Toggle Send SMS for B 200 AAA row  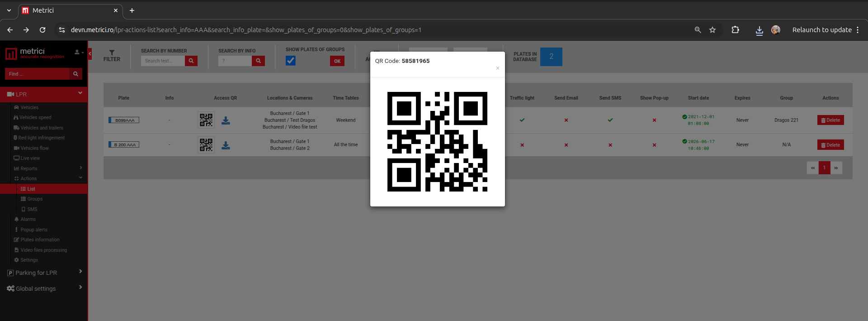[x=610, y=145]
